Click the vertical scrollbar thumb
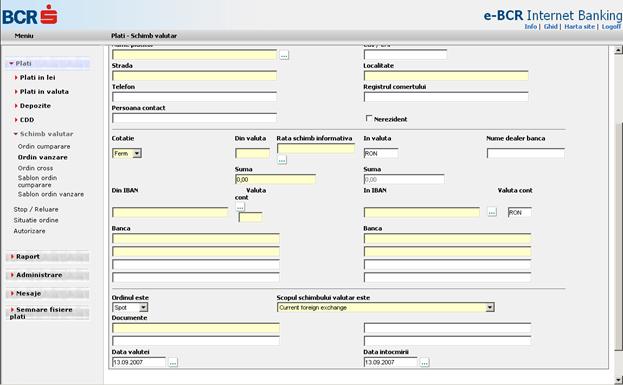This screenshot has width=623, height=385. (618, 236)
